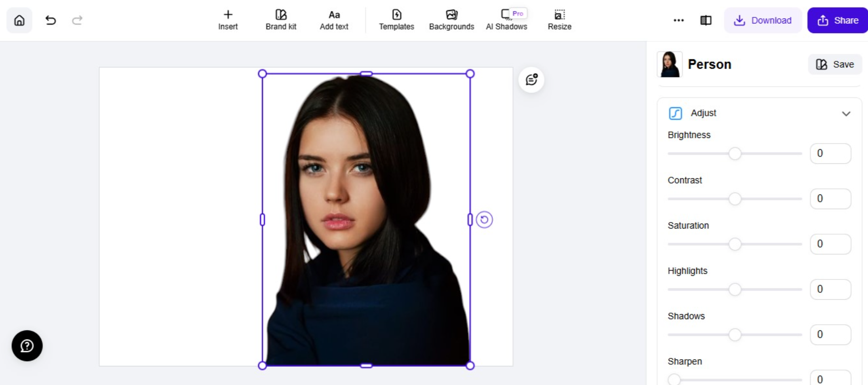Image resolution: width=868 pixels, height=385 pixels.
Task: Open the Templates panel
Action: click(x=396, y=19)
